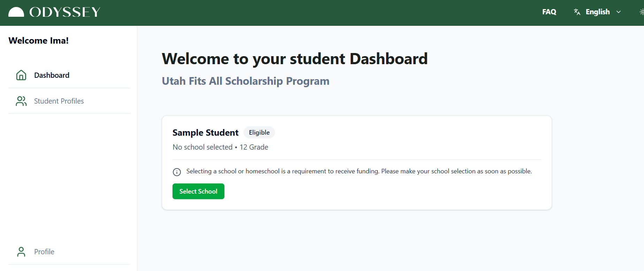Click the ODYSSEY wordmark text
This screenshot has width=644, height=271.
point(65,12)
